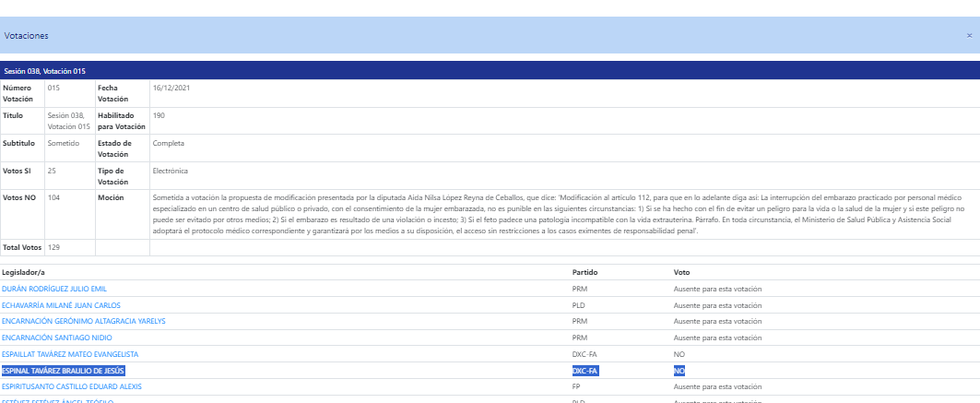Screen dimensions: 980x403
Task: Close the Votaciones dialog with the X
Action: [x=969, y=36]
